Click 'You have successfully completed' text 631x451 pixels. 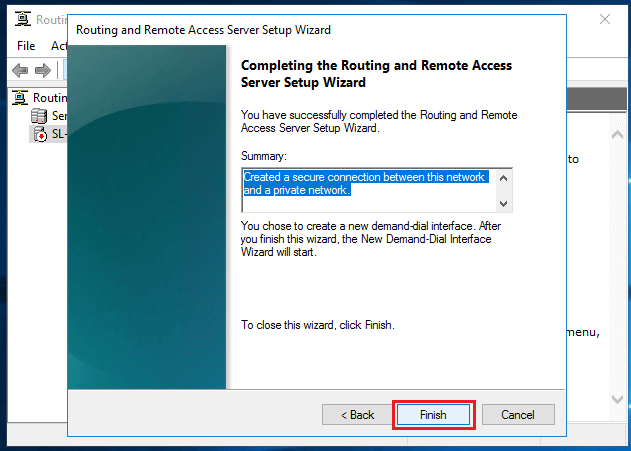pos(379,122)
